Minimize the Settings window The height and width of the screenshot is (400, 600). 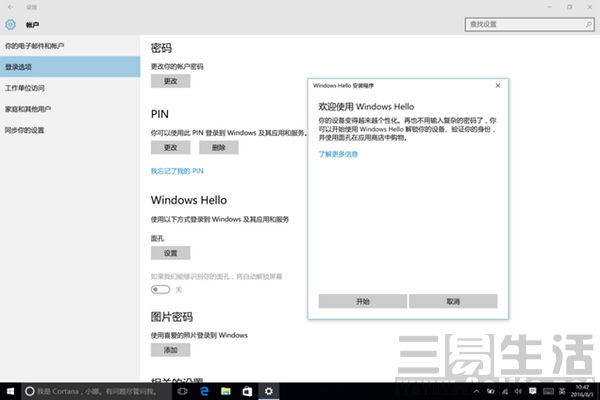coord(549,7)
